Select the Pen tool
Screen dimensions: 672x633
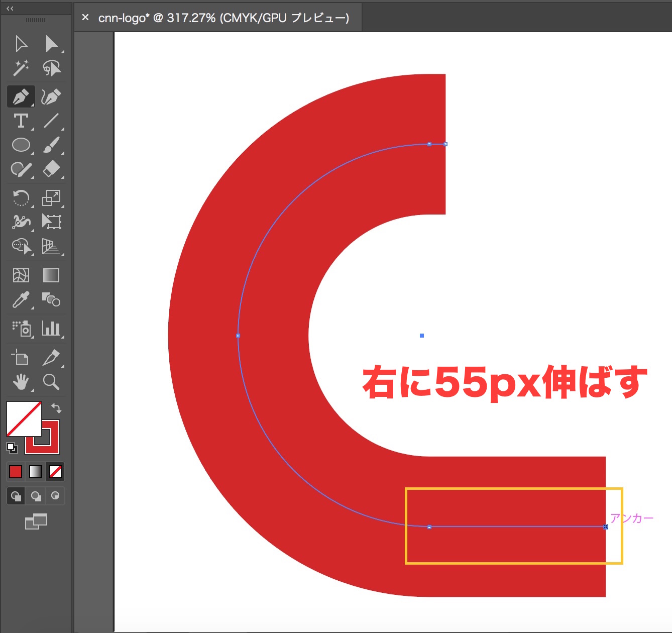click(x=21, y=96)
